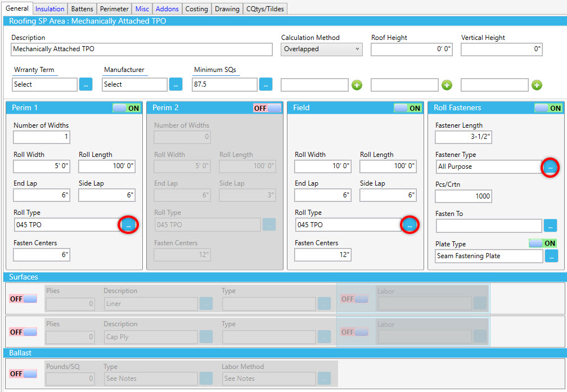Open the Manufacturer browse button
Viewport: 567px width, 392px height.
175,84
